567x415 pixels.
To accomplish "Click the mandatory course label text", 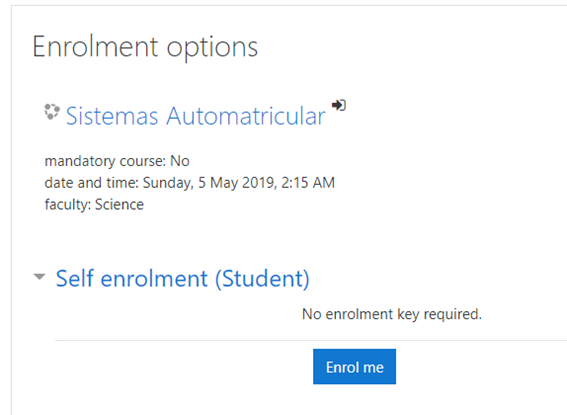I will [x=106, y=161].
